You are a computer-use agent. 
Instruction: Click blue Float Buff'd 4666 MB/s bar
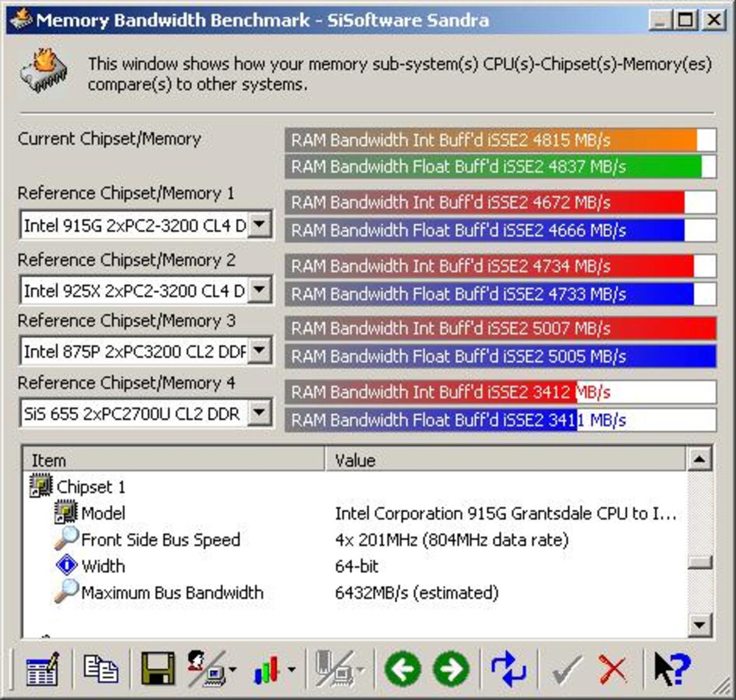coord(500,230)
